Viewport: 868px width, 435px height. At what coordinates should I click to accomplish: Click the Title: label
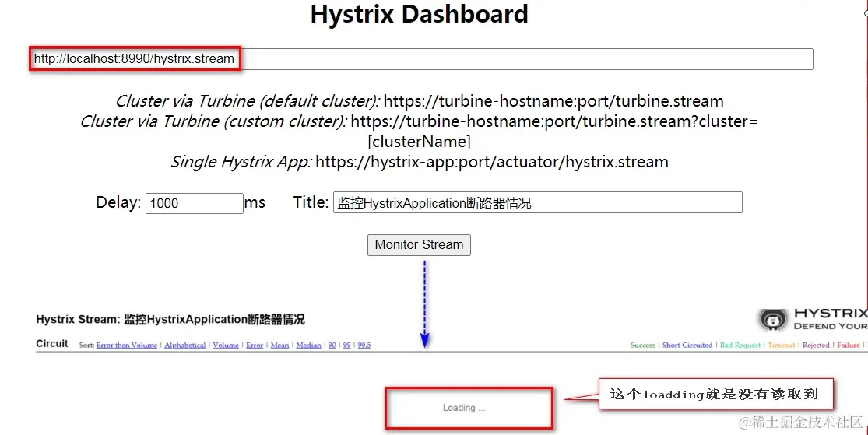(x=311, y=202)
